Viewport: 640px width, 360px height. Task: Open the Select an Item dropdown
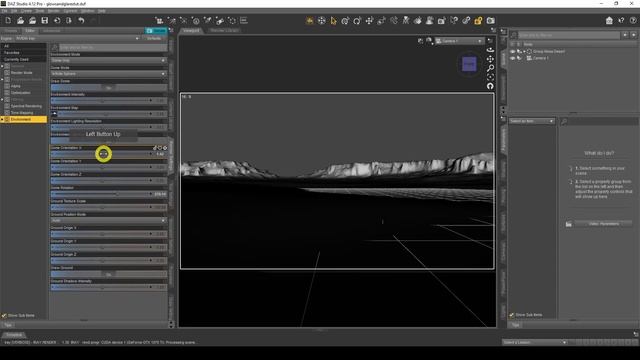click(x=531, y=121)
